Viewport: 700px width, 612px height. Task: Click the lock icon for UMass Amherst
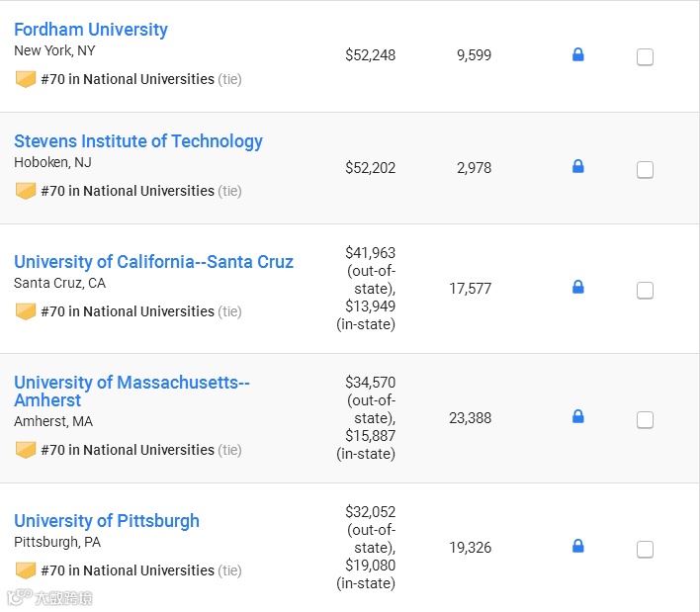coord(578,417)
